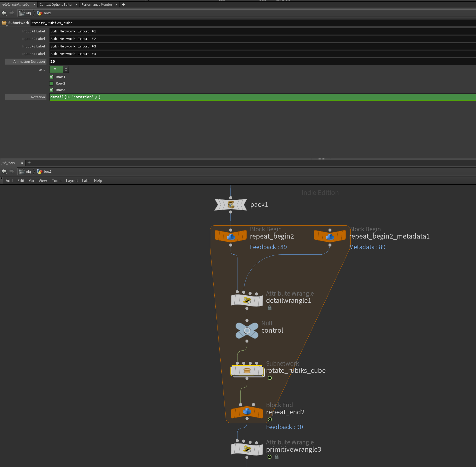Click the repeat_begin2 Block Begin node
476x467 pixels.
231,236
